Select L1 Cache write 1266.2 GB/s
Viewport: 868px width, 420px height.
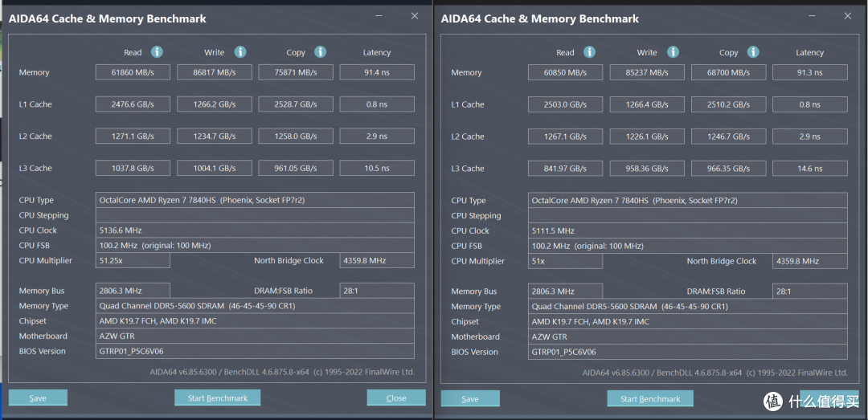215,104
